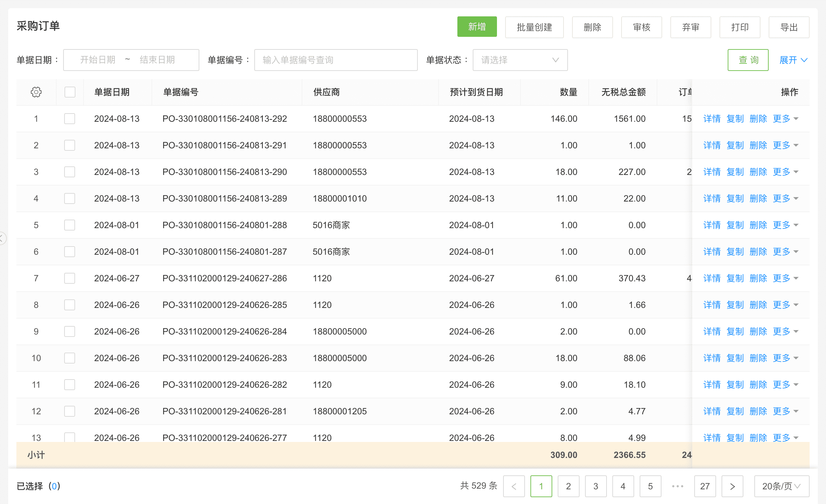Open the 20条/页 page size dropdown
Viewport: 826px width, 504px height.
[782, 486]
